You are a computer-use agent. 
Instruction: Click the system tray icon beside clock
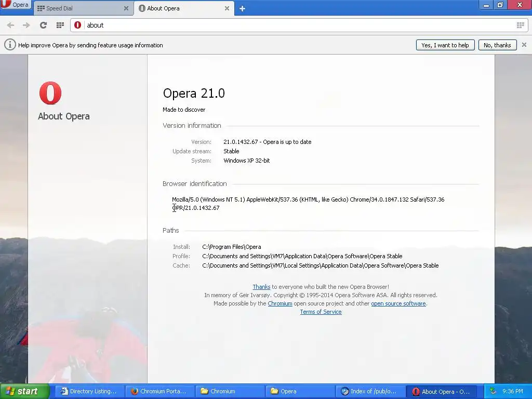493,391
